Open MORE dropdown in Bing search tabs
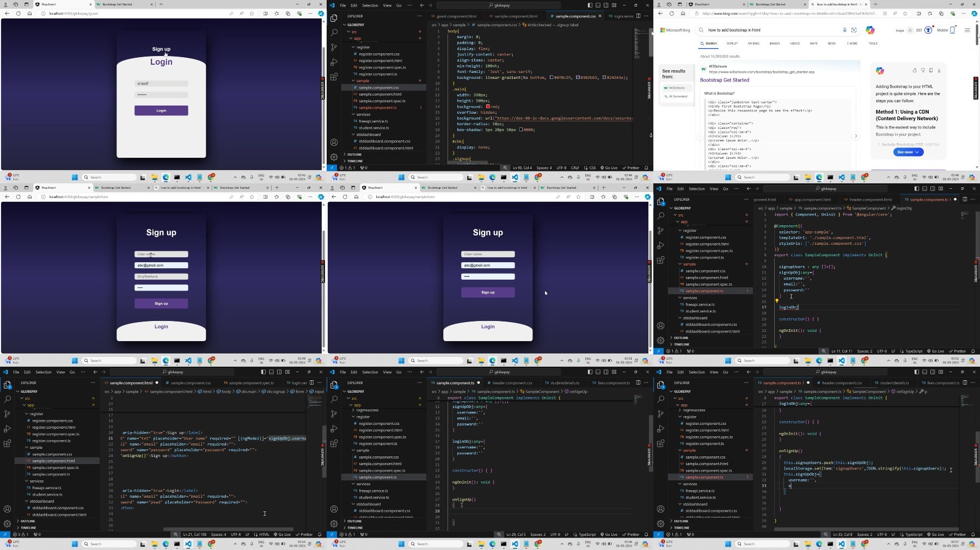This screenshot has width=980, height=550. tap(852, 44)
